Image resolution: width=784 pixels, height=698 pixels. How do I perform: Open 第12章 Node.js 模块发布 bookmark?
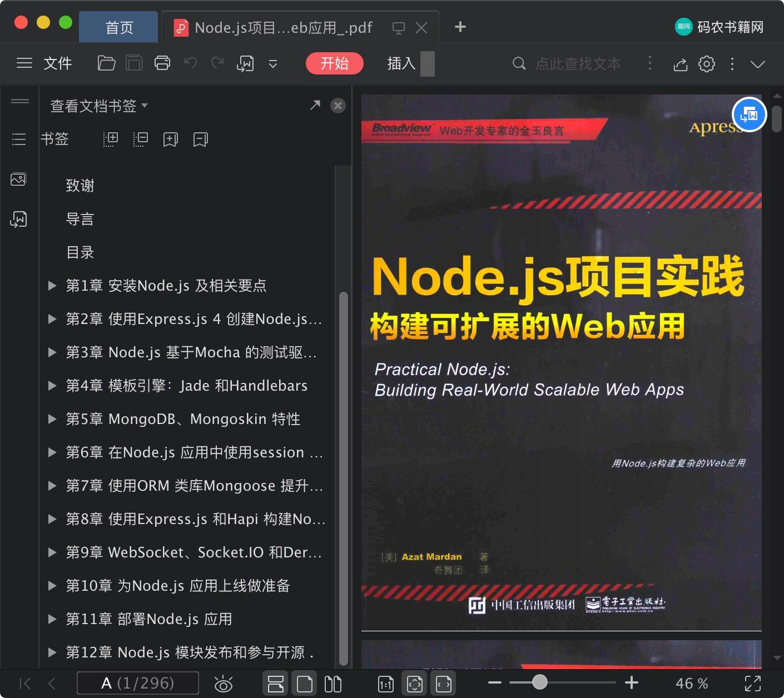[x=190, y=652]
